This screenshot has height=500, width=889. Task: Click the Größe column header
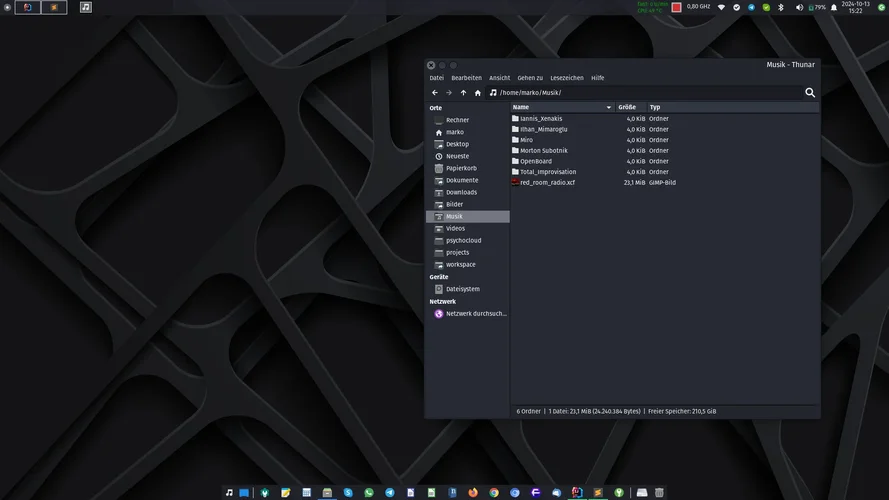click(627, 107)
